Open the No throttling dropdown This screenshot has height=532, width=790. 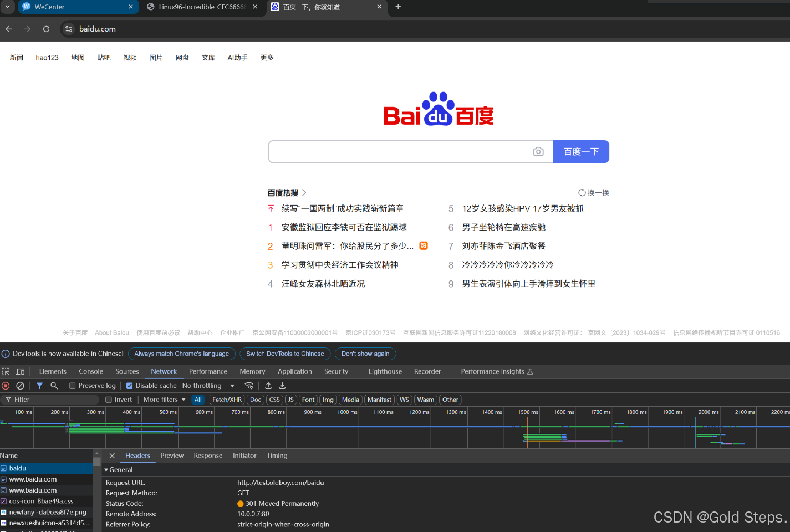(x=208, y=386)
